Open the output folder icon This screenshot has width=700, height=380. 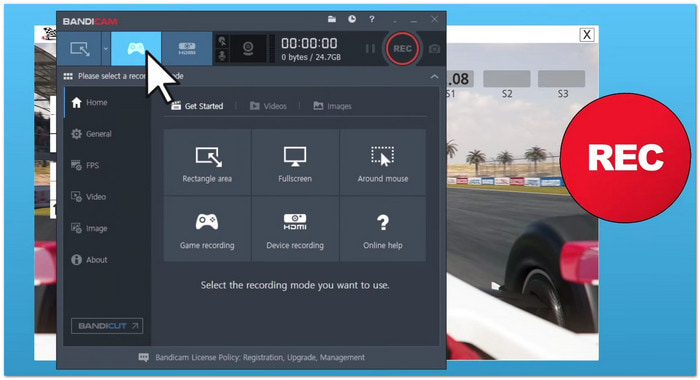[x=332, y=19]
